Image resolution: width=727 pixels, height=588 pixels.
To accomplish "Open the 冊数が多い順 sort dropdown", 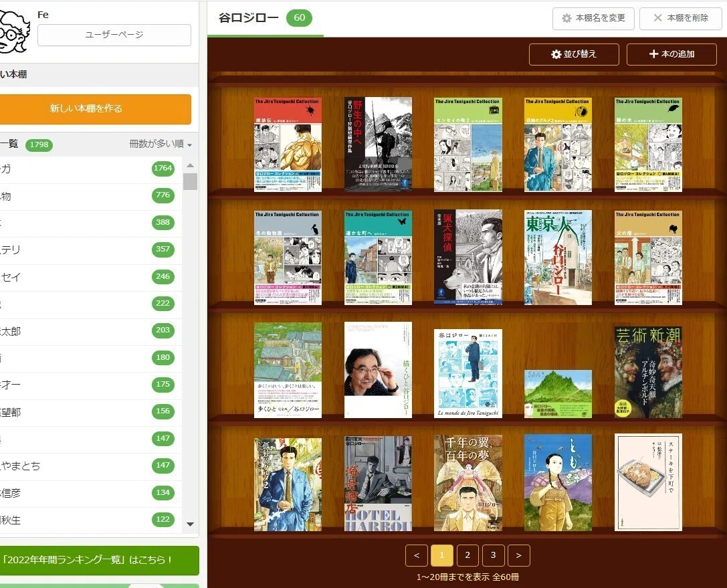I will coord(161,144).
